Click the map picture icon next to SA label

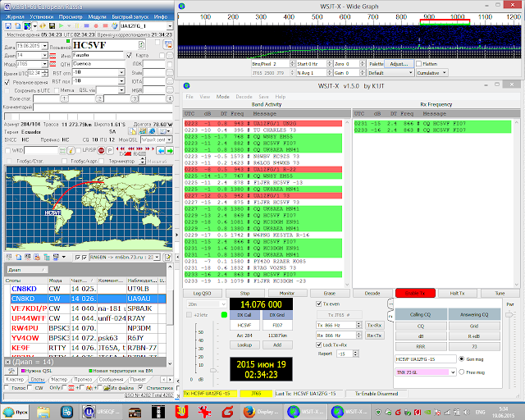[x=143, y=131]
